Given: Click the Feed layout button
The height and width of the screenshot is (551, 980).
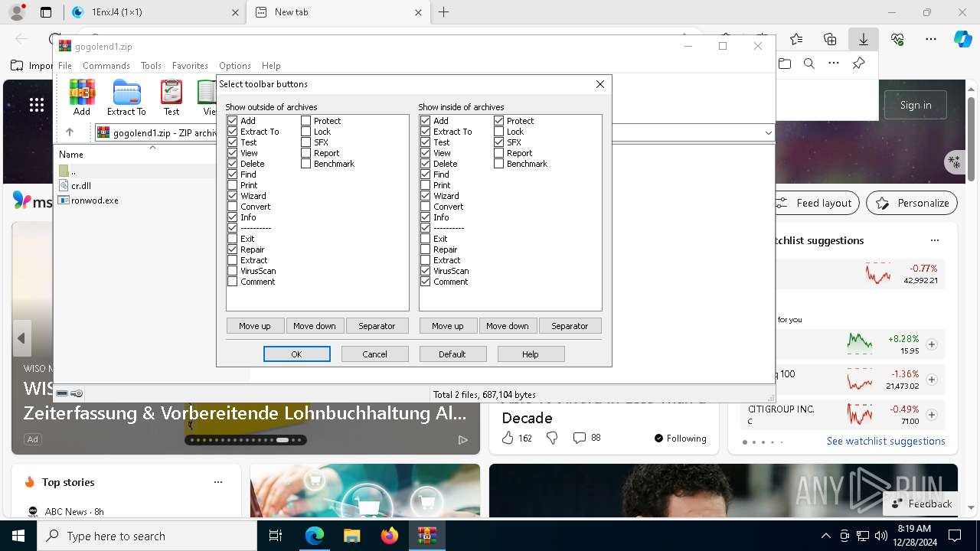Looking at the screenshot, I should 814,203.
